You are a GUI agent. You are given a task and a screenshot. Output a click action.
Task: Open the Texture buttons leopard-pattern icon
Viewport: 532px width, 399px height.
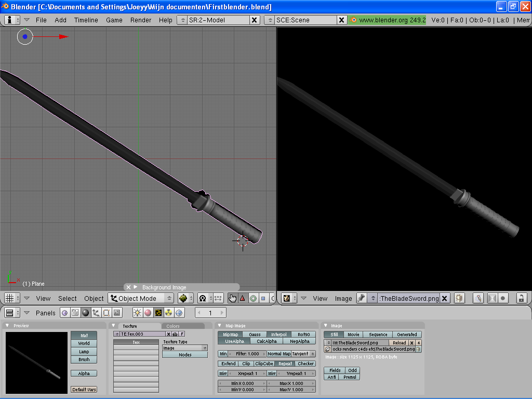(158, 313)
